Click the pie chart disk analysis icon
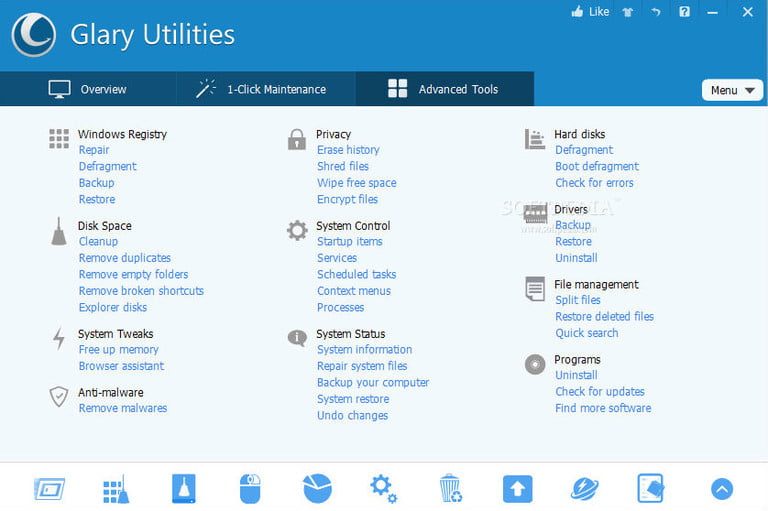 [x=317, y=488]
